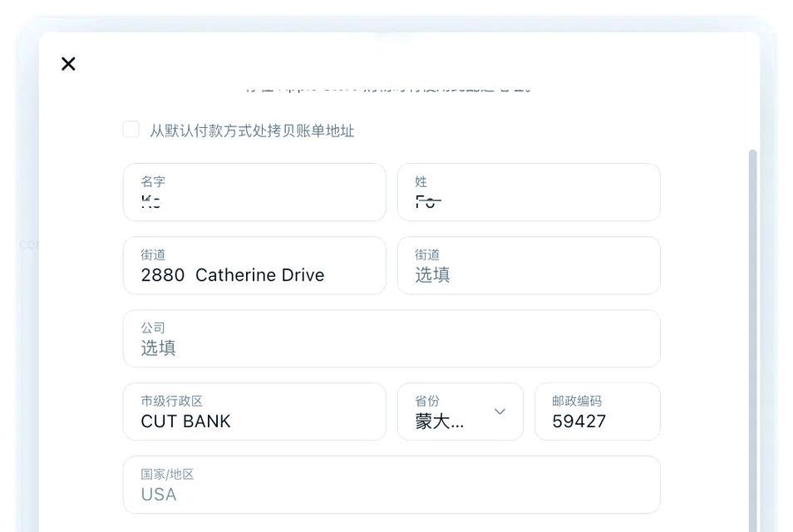Click the 邮政编码 field with 59427
This screenshot has height=532, width=793.
coord(598,411)
